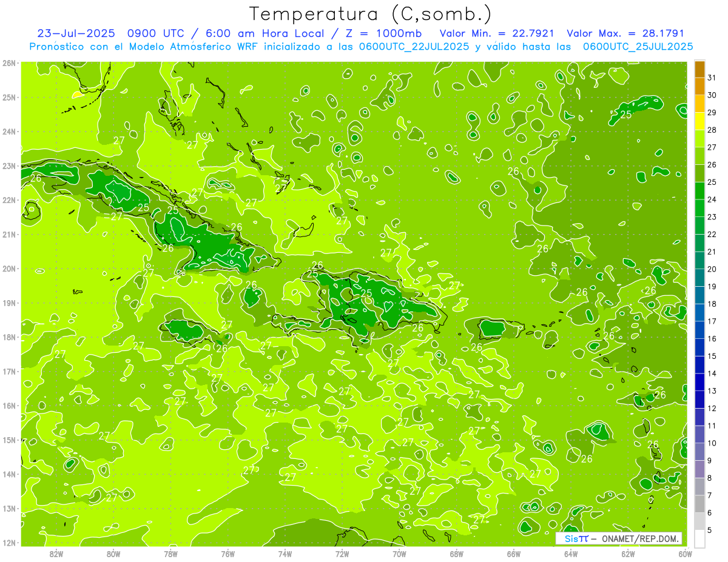This screenshot has height=562, width=728.
Task: Click the '60W' longitude axis label
Action: (x=686, y=554)
